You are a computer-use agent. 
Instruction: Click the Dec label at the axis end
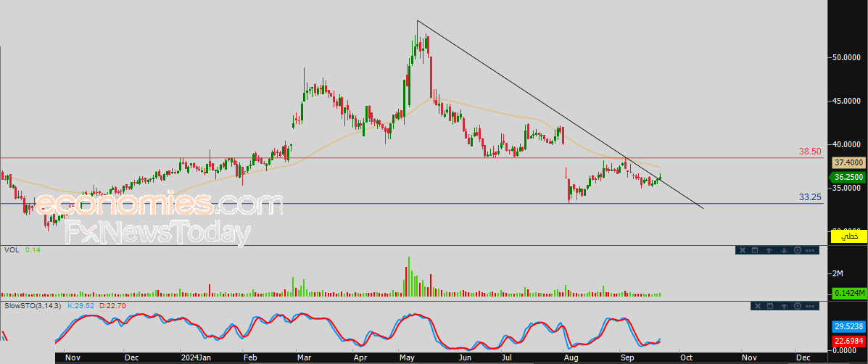tap(803, 358)
